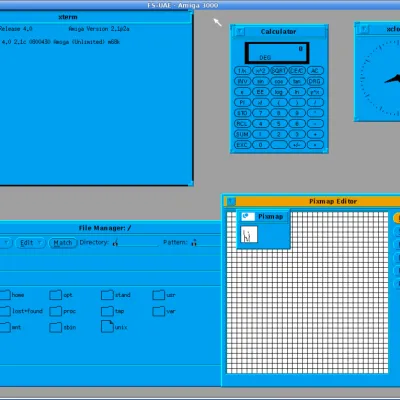The width and height of the screenshot is (400, 400).
Task: Click the y^x calculator key
Action: 315,92
